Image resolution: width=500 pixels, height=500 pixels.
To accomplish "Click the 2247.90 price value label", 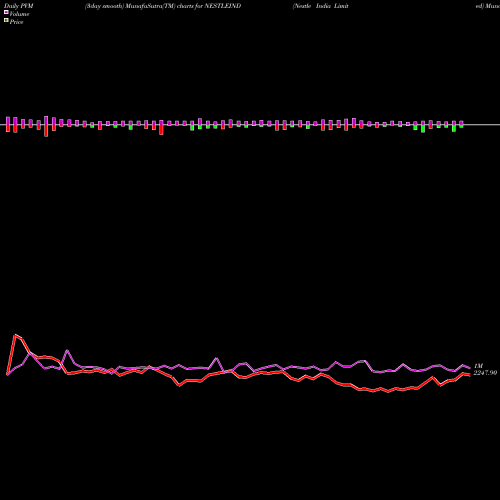I will 485,373.
